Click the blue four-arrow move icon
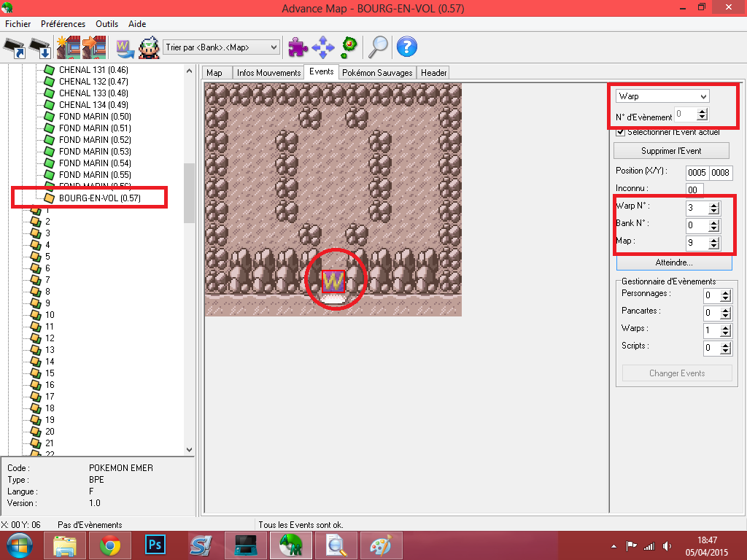The height and width of the screenshot is (560, 747). pyautogui.click(x=323, y=47)
